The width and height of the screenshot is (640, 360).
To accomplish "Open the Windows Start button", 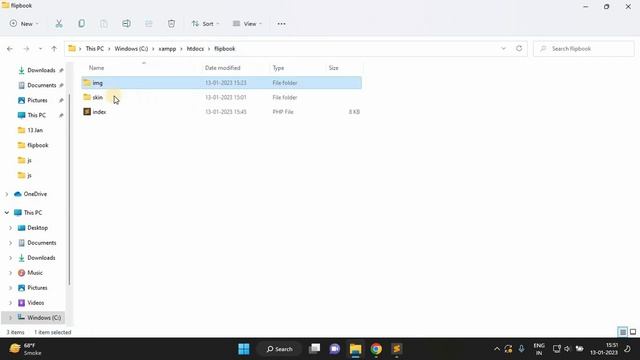I will 244,349.
